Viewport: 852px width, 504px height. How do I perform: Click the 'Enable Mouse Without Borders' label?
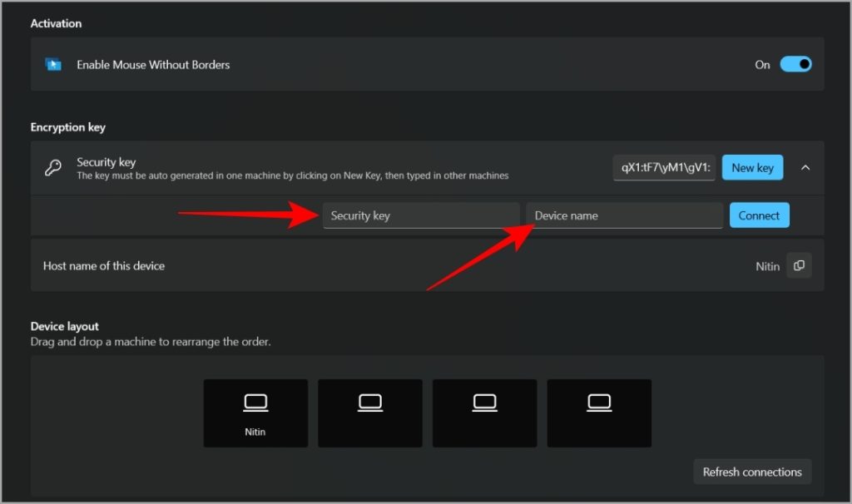[153, 65]
